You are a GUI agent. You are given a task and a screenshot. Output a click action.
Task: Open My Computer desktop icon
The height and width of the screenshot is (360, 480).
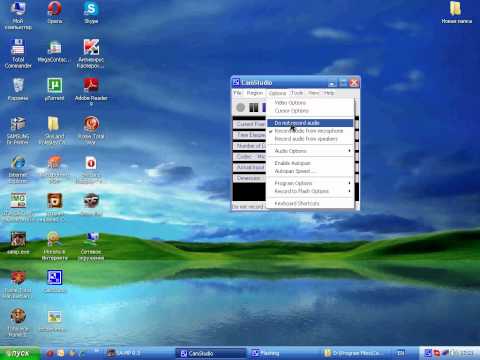[18, 15]
